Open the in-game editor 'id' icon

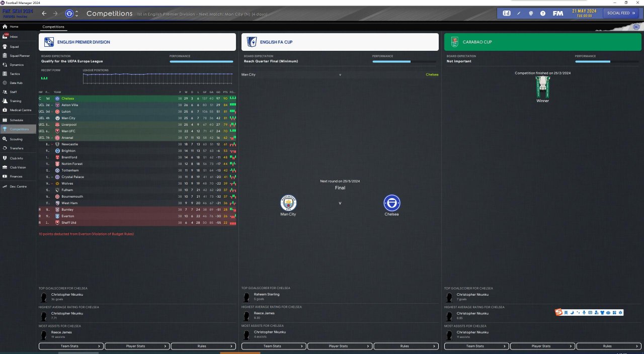[507, 13]
